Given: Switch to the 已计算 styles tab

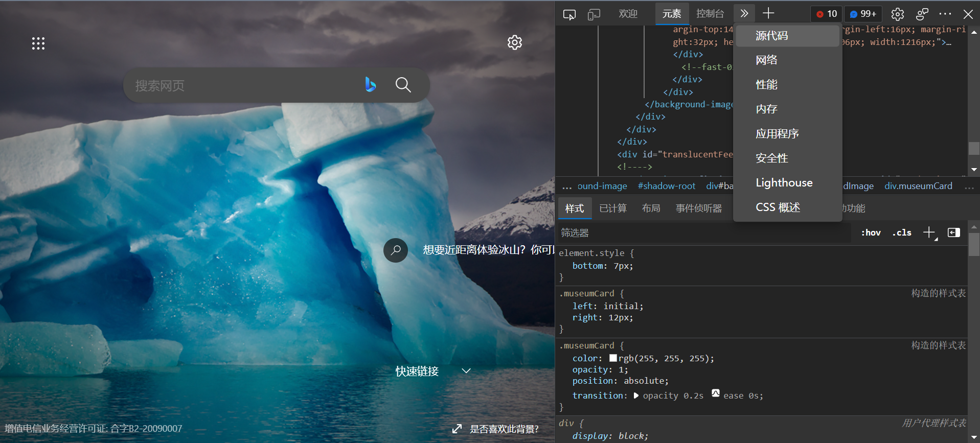Looking at the screenshot, I should point(612,208).
